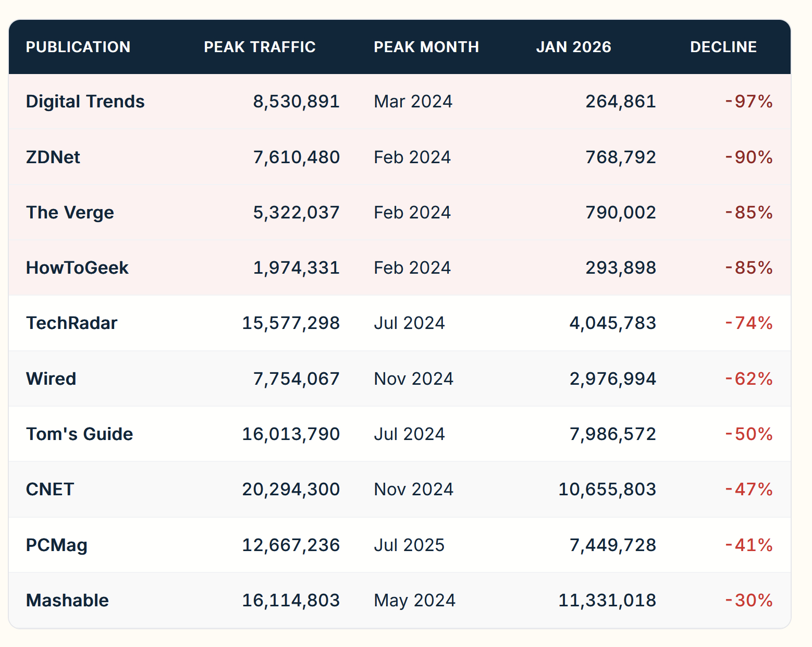Click the DECLINE column header
Viewport: 812px width, 647px height.
pyautogui.click(x=723, y=47)
